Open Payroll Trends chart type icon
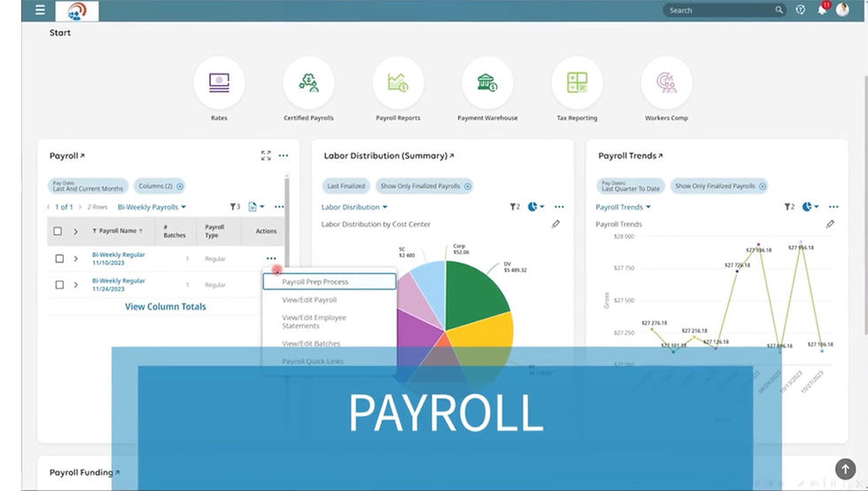This screenshot has width=868, height=491. click(810, 207)
